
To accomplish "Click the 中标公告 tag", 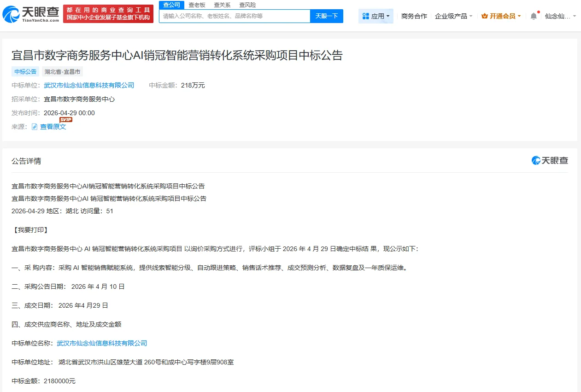I will click(25, 72).
